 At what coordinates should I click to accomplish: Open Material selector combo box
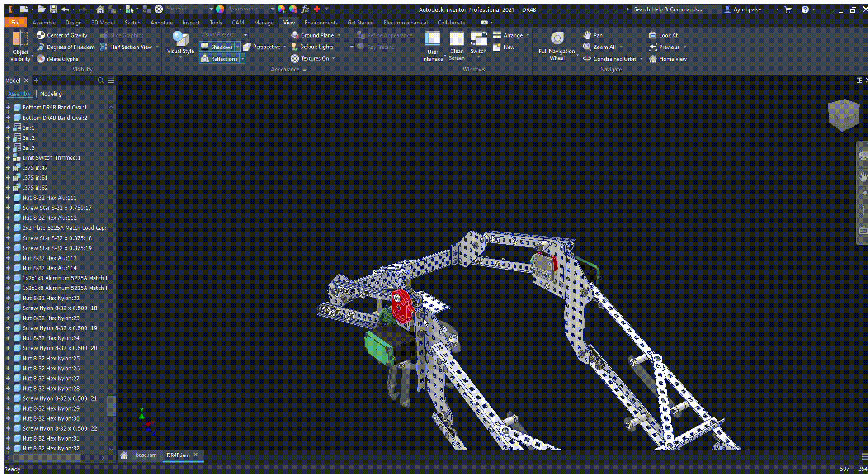click(189, 9)
